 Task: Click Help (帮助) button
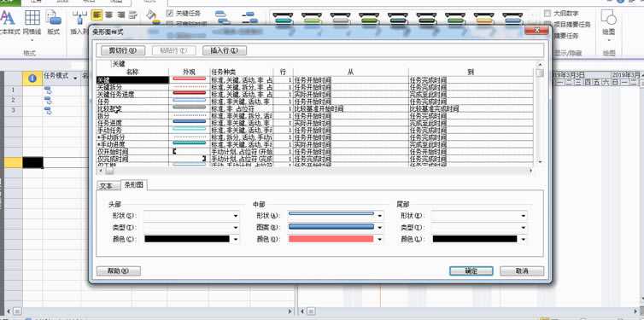click(x=118, y=271)
